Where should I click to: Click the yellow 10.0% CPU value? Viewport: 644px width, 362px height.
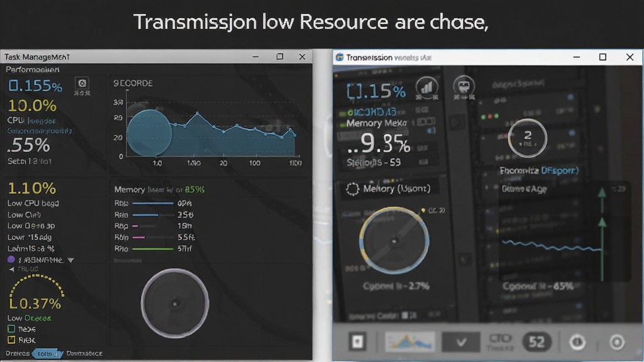[32, 106]
